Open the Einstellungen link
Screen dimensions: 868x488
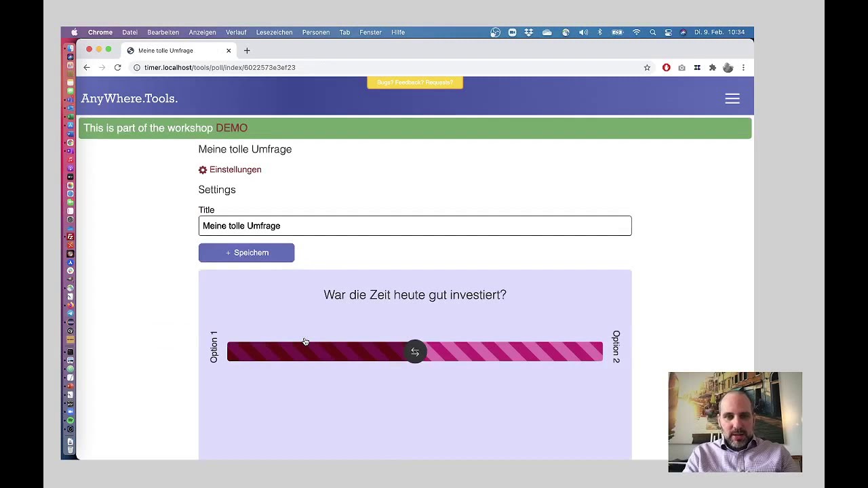[235, 170]
